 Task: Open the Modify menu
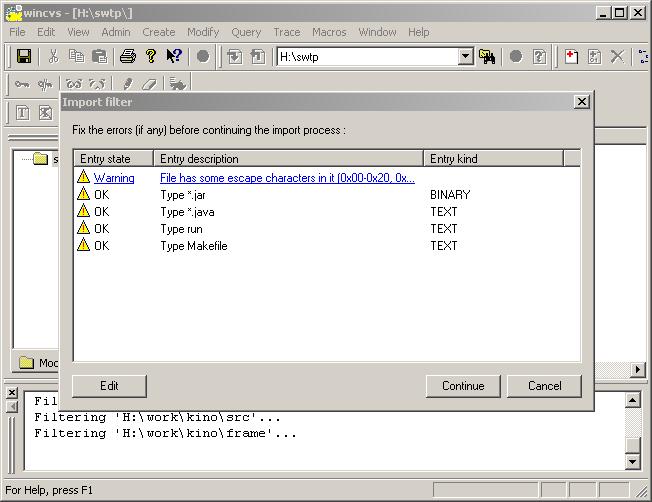[x=203, y=32]
